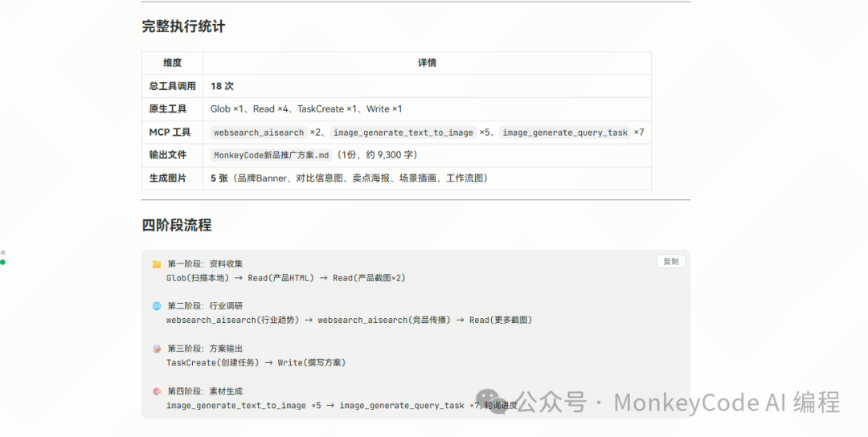Click the 第四阶段：素材生成 line
The image size is (868, 437).
pos(205,391)
